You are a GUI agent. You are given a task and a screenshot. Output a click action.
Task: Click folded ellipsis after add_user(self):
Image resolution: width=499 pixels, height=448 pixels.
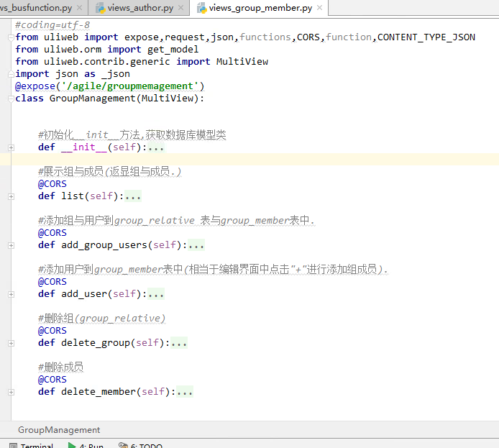coord(156,293)
